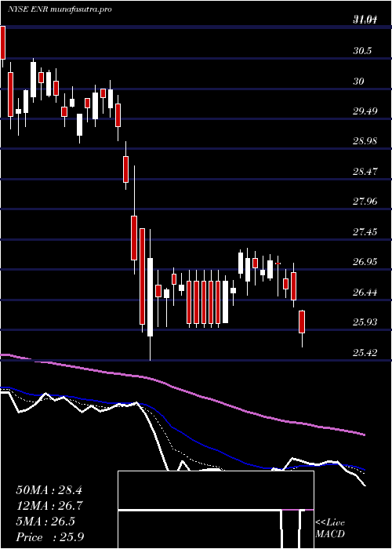The height and width of the screenshot is (549, 392).
Task: Click the 25.42 price axis label
Action: pyautogui.click(x=365, y=353)
